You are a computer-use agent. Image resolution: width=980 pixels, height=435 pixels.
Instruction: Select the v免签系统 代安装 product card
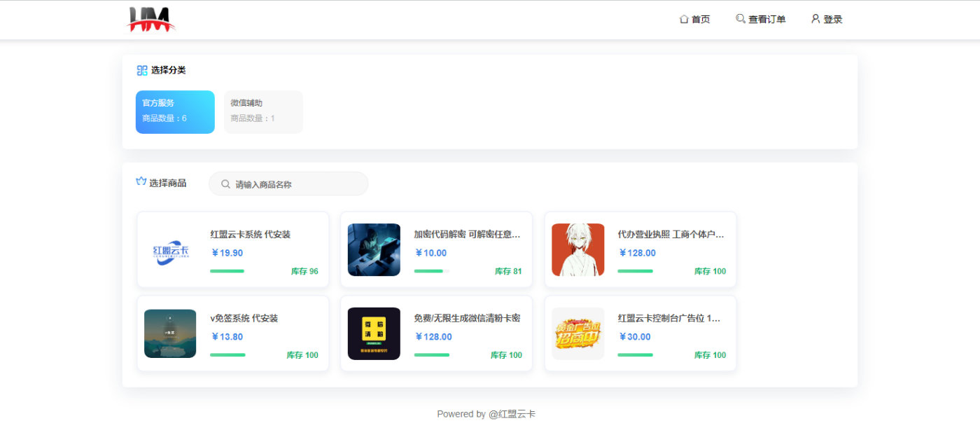point(232,333)
